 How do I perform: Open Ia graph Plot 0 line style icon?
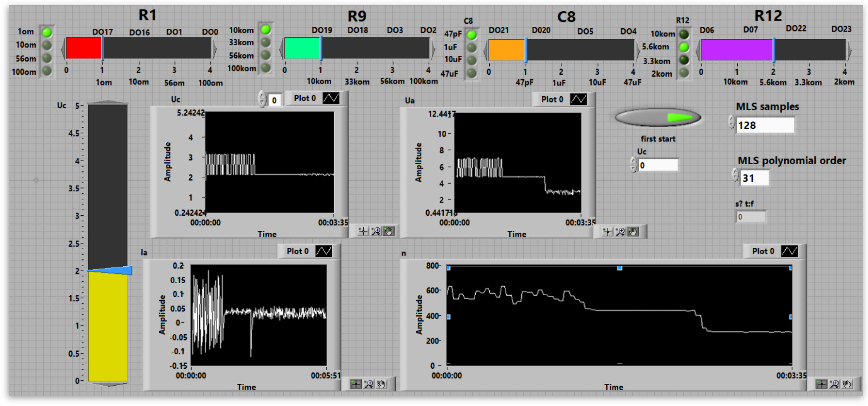tap(324, 251)
